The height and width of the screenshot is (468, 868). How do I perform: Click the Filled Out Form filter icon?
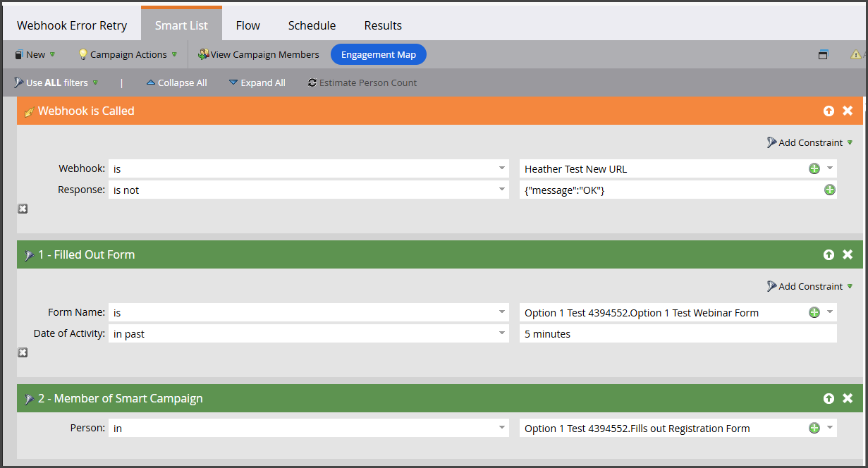pos(29,255)
